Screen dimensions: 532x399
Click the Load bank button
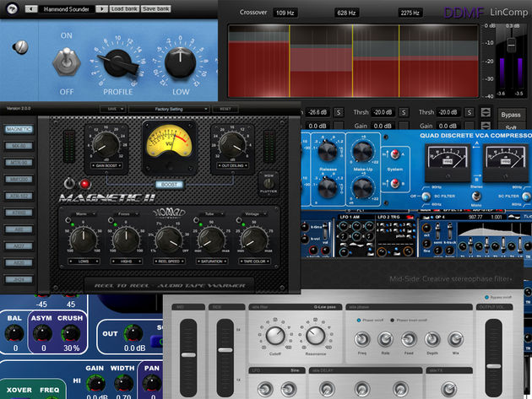pyautogui.click(x=124, y=8)
